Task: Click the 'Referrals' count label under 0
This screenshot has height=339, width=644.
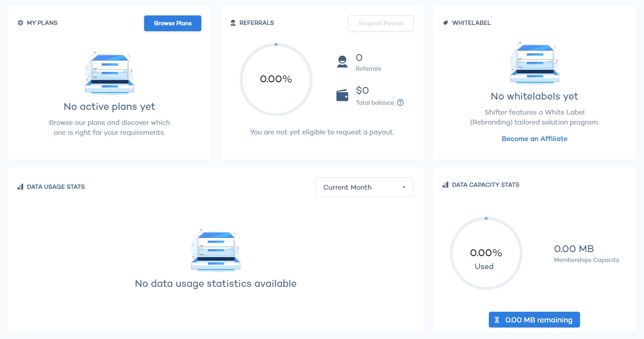Action: (368, 69)
